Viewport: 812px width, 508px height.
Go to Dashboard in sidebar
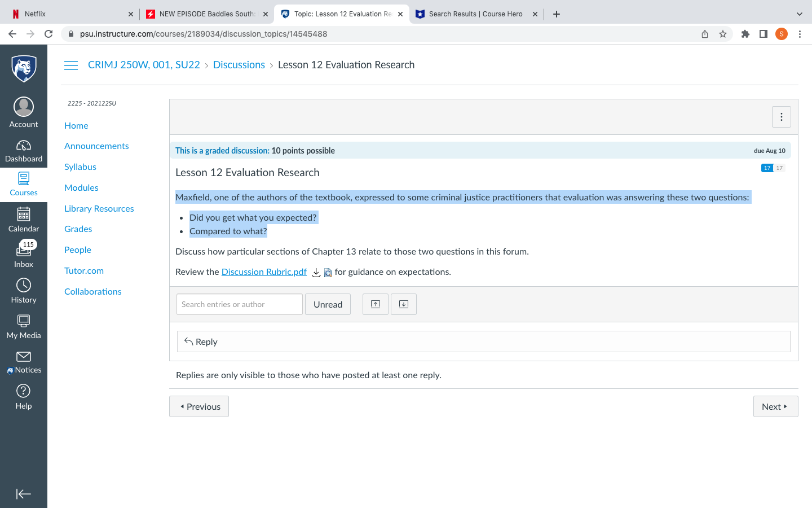point(24,151)
